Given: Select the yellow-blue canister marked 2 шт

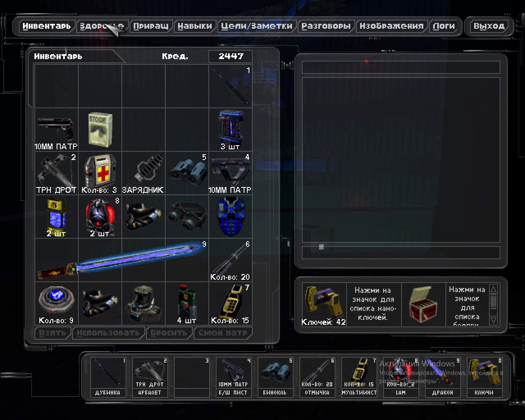Looking at the screenshot, I should coord(56,217).
